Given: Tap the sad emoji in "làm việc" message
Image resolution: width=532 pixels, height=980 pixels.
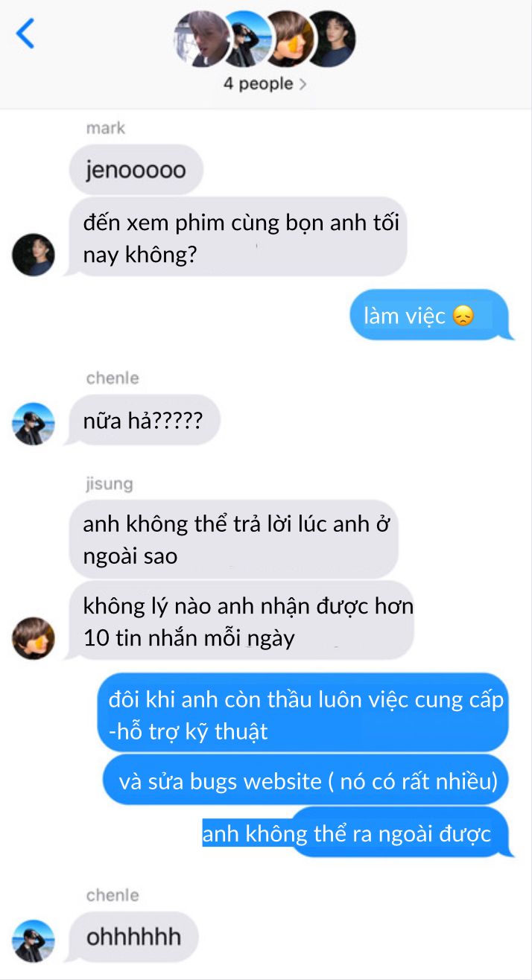Looking at the screenshot, I should point(463,316).
